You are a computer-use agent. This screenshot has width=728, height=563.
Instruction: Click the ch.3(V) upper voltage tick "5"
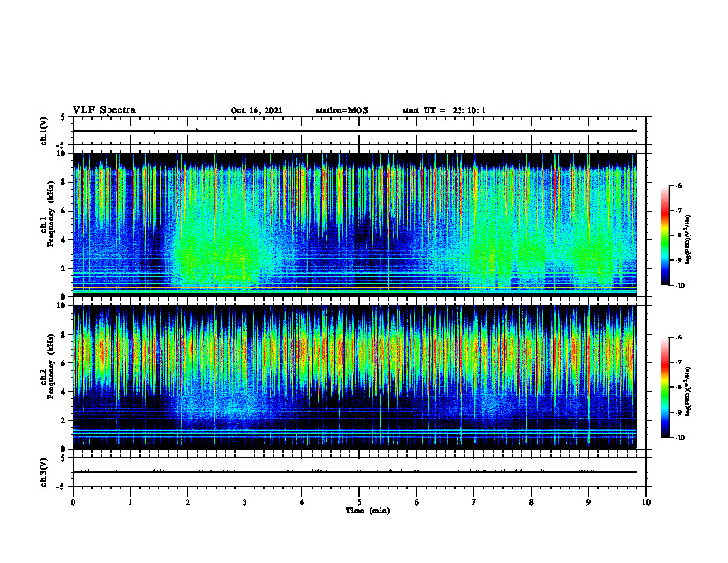pyautogui.click(x=63, y=458)
